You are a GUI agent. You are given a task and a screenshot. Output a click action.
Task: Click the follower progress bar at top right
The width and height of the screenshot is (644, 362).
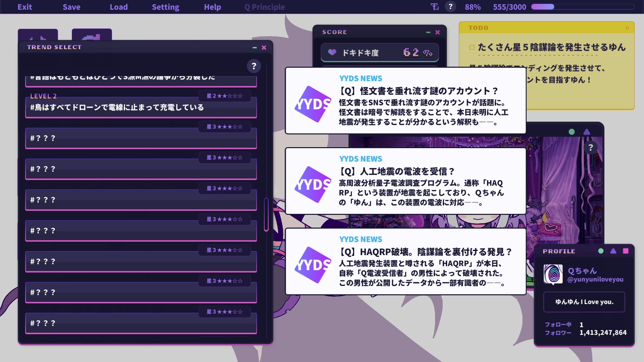583,7
